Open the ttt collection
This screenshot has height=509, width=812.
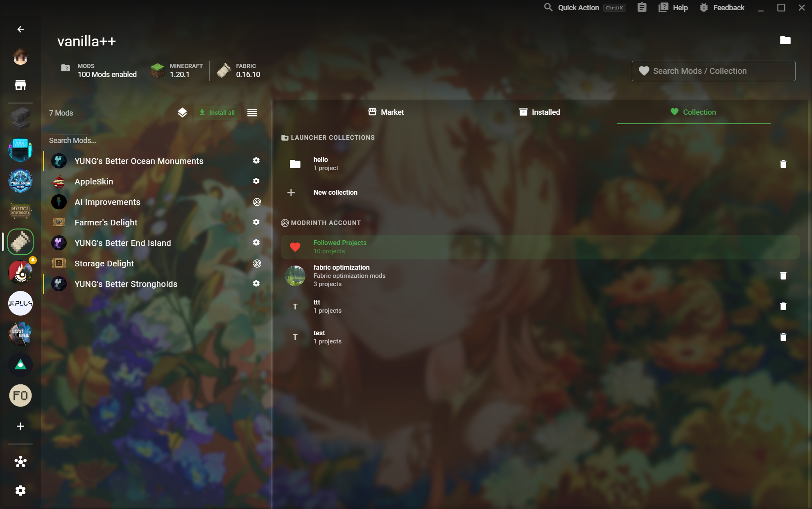(x=540, y=306)
